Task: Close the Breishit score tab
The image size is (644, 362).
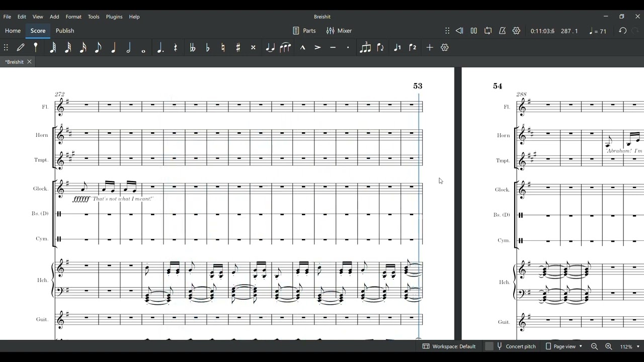Action: 29,62
